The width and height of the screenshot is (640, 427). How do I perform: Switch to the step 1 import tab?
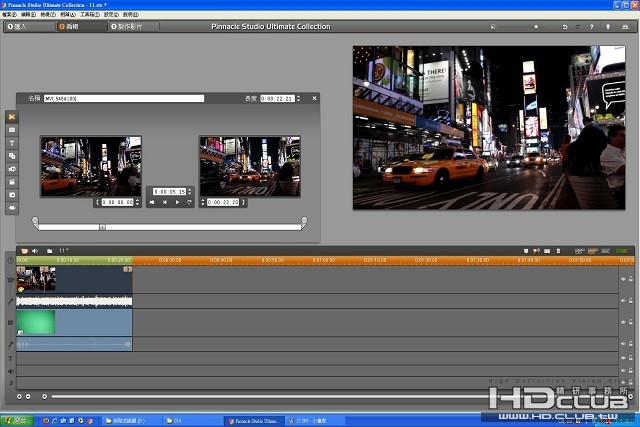click(x=29, y=27)
